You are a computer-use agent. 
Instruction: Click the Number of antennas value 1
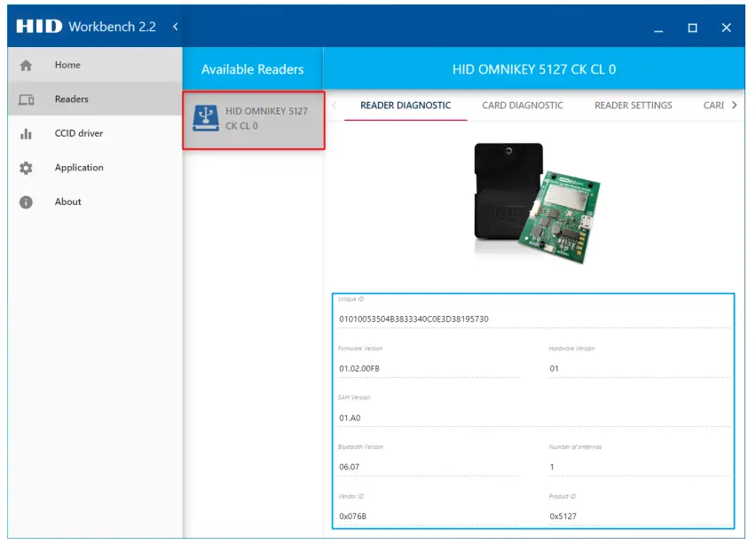coord(552,467)
